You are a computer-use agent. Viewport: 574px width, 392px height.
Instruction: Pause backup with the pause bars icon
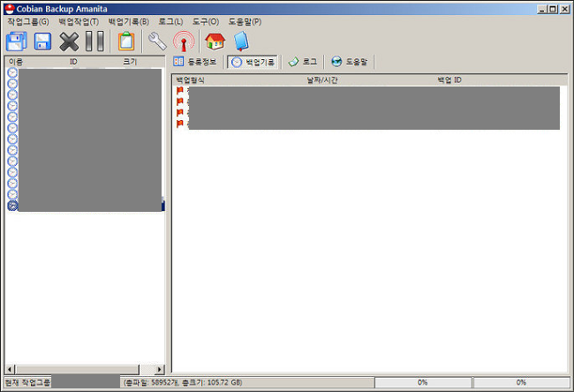point(94,41)
